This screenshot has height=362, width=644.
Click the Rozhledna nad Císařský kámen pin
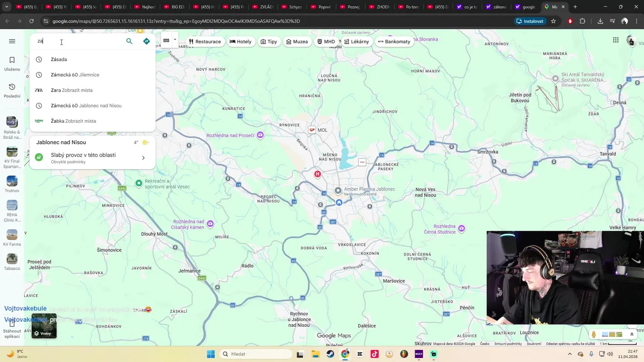pos(210,224)
